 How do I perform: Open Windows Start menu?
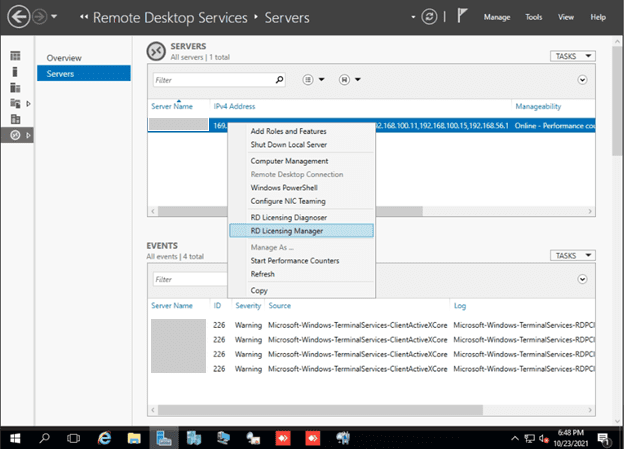pos(15,438)
